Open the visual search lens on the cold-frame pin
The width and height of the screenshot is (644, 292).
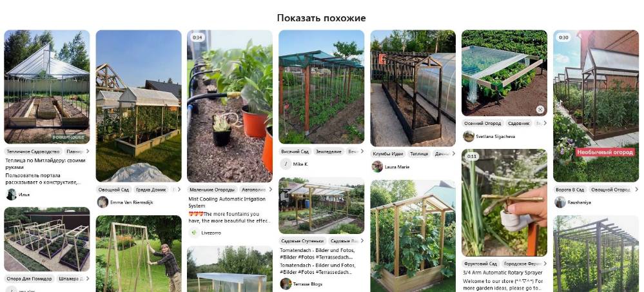(540, 109)
